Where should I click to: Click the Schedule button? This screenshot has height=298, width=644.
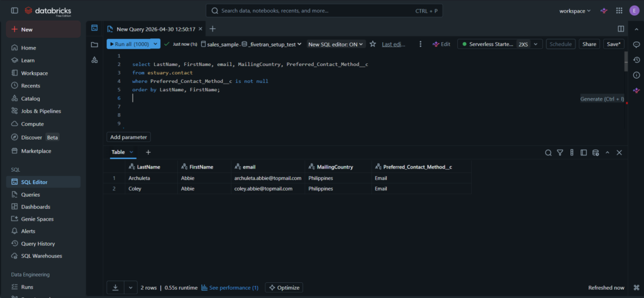click(560, 44)
